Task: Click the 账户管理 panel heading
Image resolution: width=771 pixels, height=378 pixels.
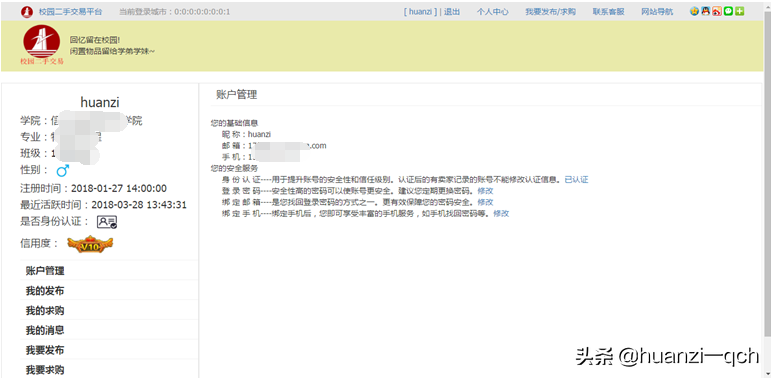Action: point(237,95)
